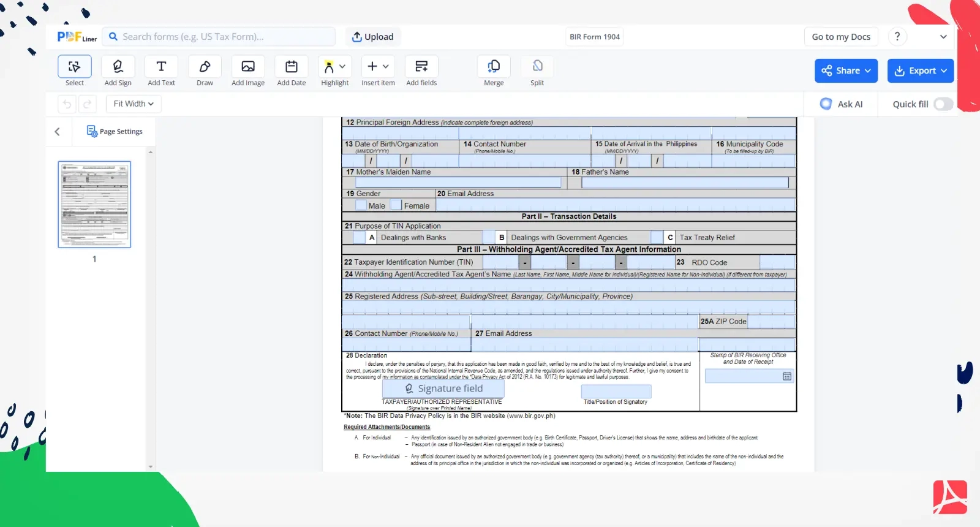The height and width of the screenshot is (527, 980).
Task: Check the Female gender box
Action: coord(396,205)
